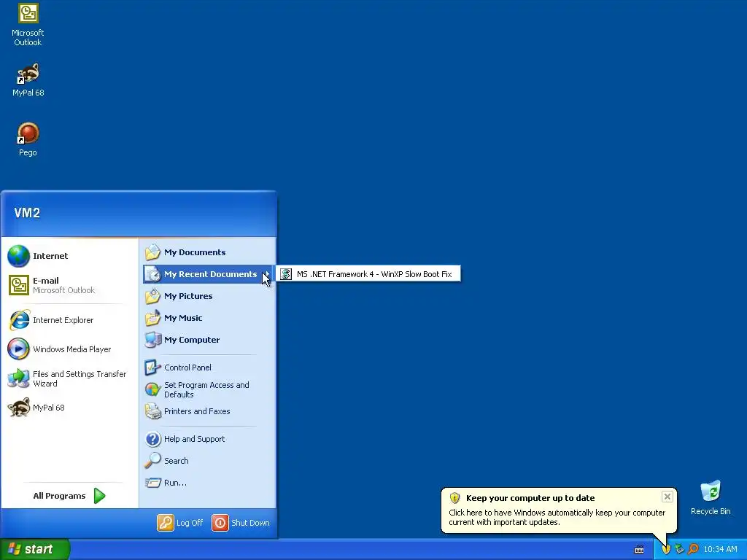Click the Run icon in Start menu
The width and height of the screenshot is (747, 560).
[x=153, y=483]
